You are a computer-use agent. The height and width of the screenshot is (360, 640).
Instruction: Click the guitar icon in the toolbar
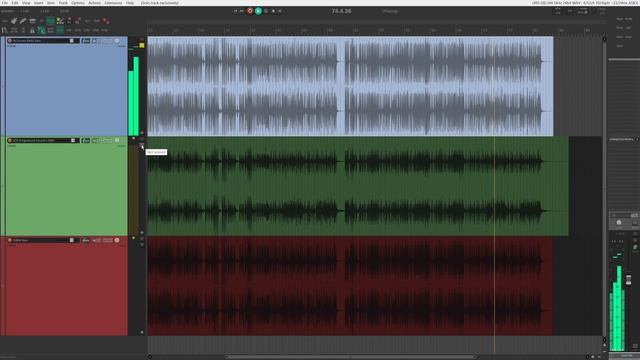[14, 21]
